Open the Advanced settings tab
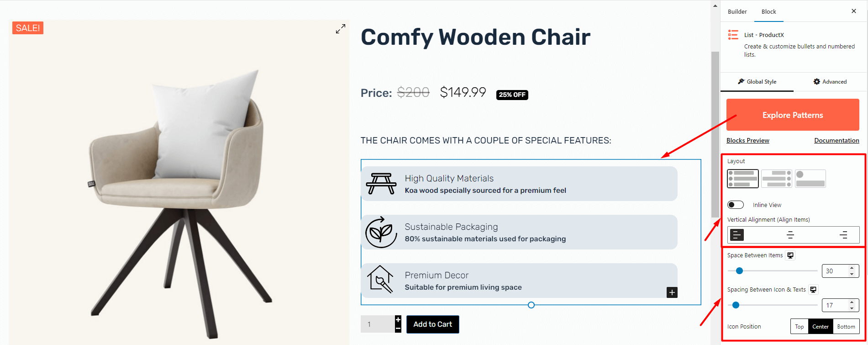 [830, 82]
